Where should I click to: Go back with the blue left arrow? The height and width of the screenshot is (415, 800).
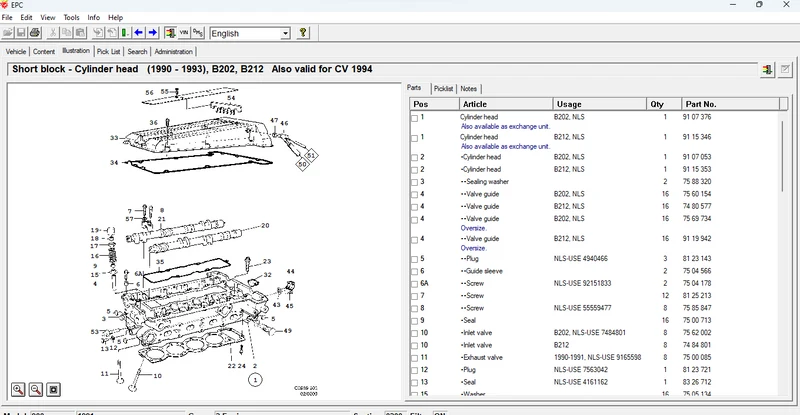click(138, 33)
